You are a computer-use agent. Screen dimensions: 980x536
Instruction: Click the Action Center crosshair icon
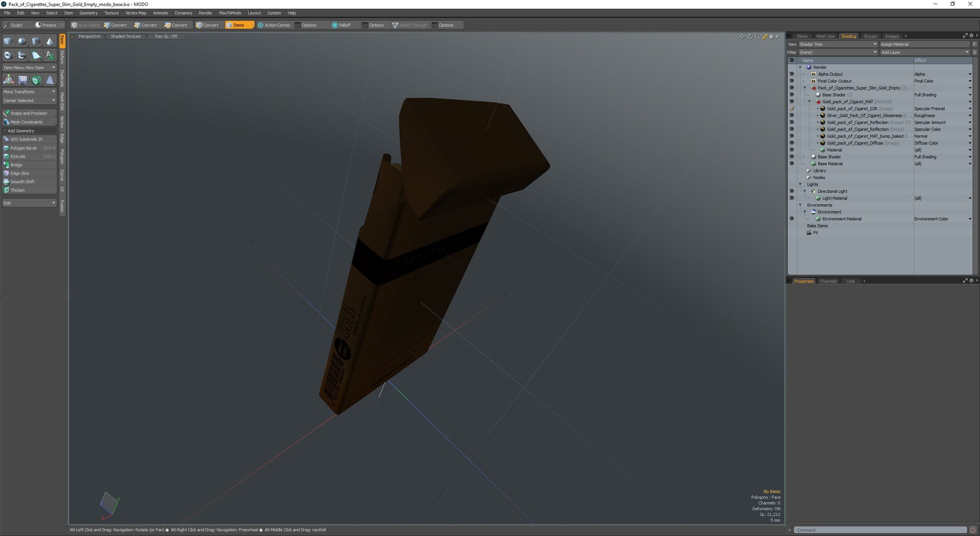260,25
